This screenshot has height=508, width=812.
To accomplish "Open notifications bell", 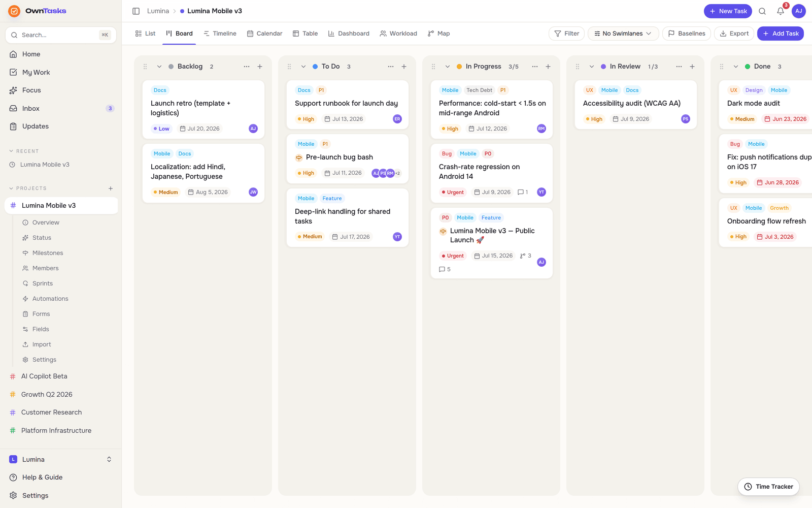I will (x=781, y=11).
